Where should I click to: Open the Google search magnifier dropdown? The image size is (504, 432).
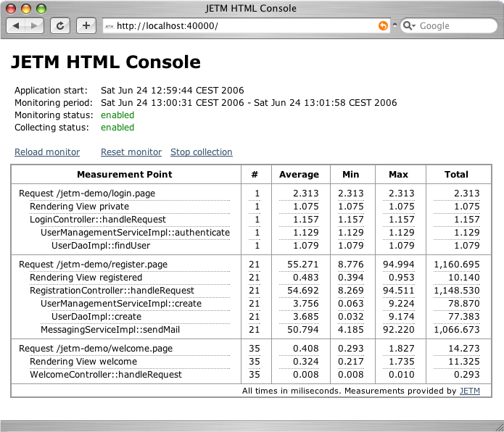click(409, 25)
